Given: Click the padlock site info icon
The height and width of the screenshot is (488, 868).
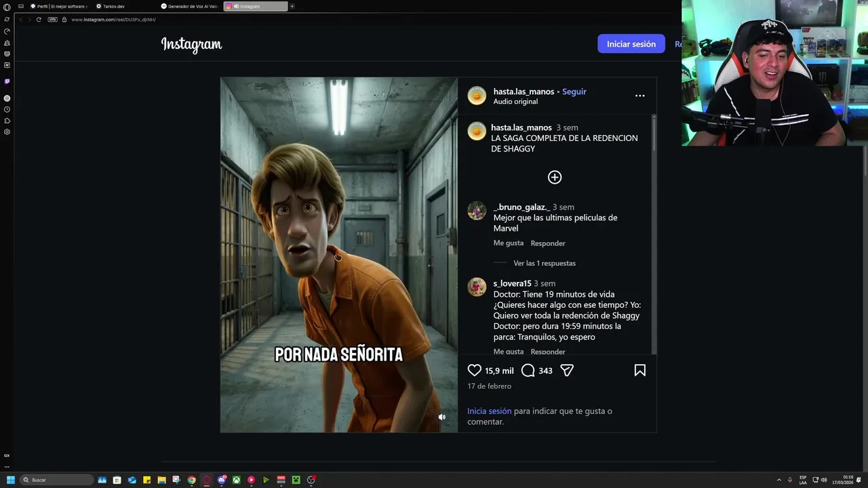Looking at the screenshot, I should 64,20.
